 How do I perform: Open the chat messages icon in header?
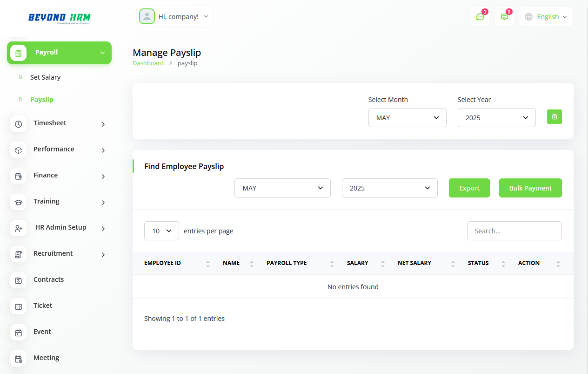pos(480,17)
